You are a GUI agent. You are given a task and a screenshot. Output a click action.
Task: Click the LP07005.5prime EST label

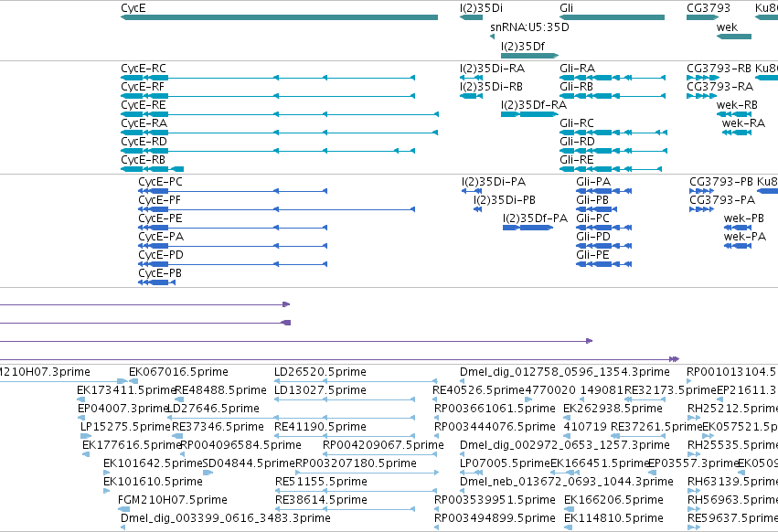[505, 463]
